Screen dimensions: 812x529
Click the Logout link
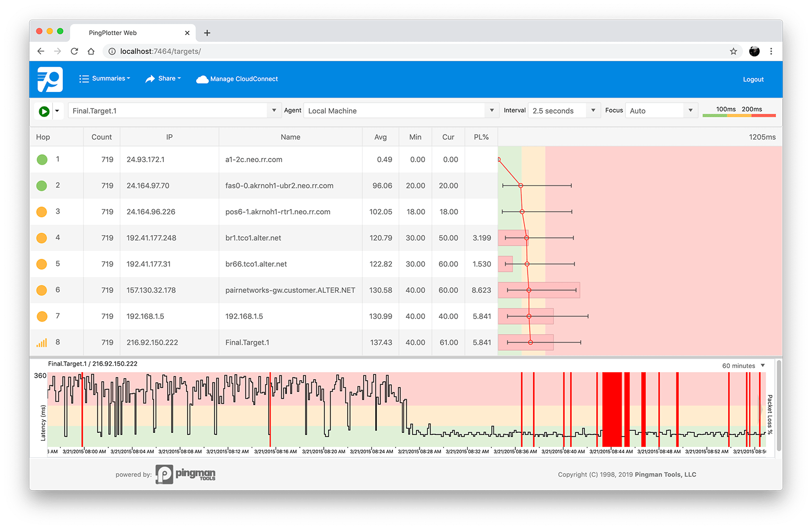pyautogui.click(x=753, y=79)
